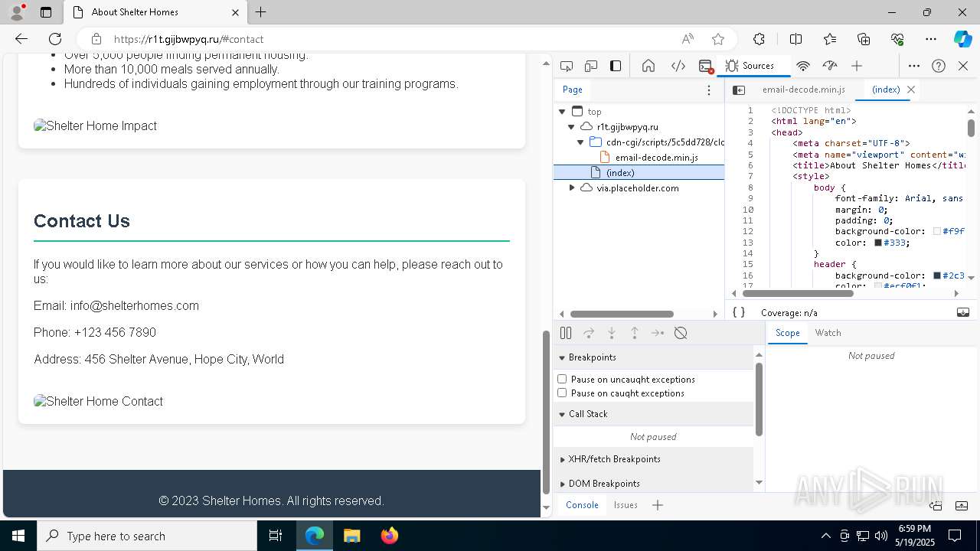Viewport: 980px width, 551px height.
Task: Close the DevTools panel
Action: pyautogui.click(x=963, y=66)
